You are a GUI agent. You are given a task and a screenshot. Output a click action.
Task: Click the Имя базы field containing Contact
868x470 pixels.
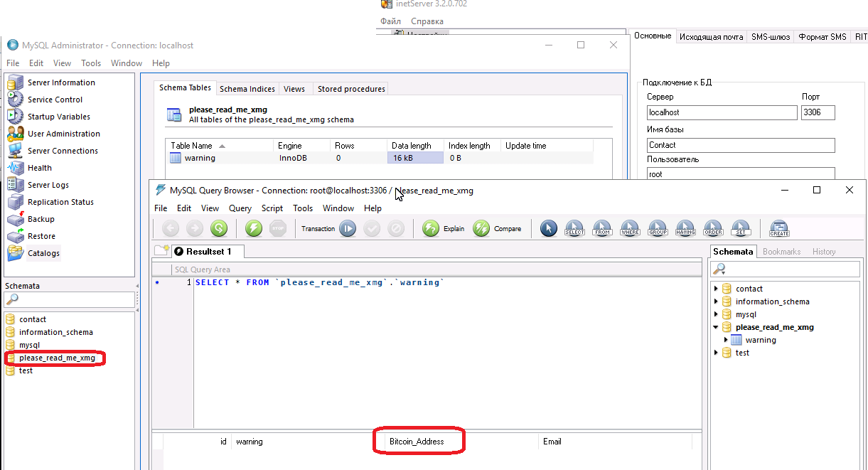tap(741, 145)
